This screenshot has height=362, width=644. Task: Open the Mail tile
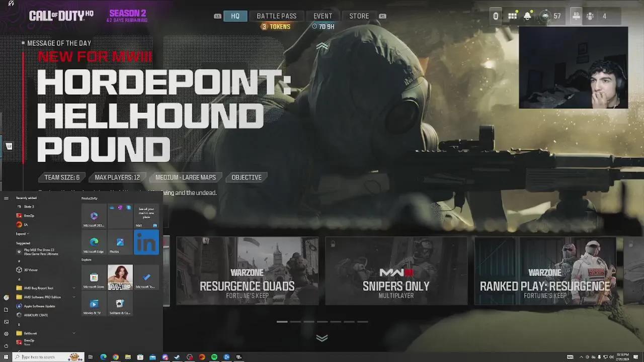click(146, 216)
